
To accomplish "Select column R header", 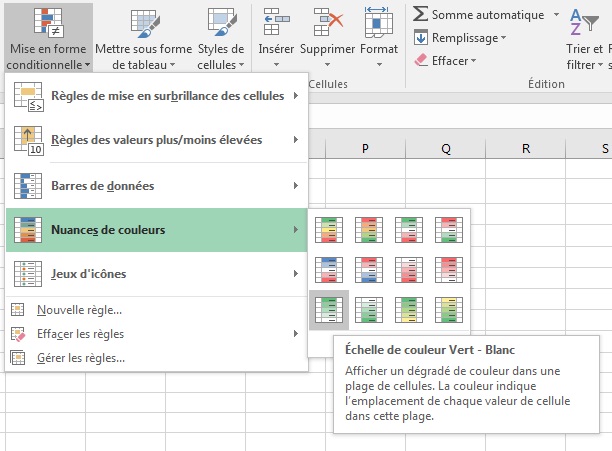I will [526, 149].
